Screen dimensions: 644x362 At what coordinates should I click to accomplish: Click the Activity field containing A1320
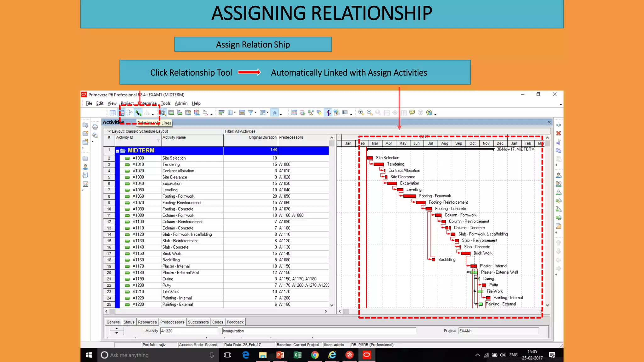click(x=188, y=331)
